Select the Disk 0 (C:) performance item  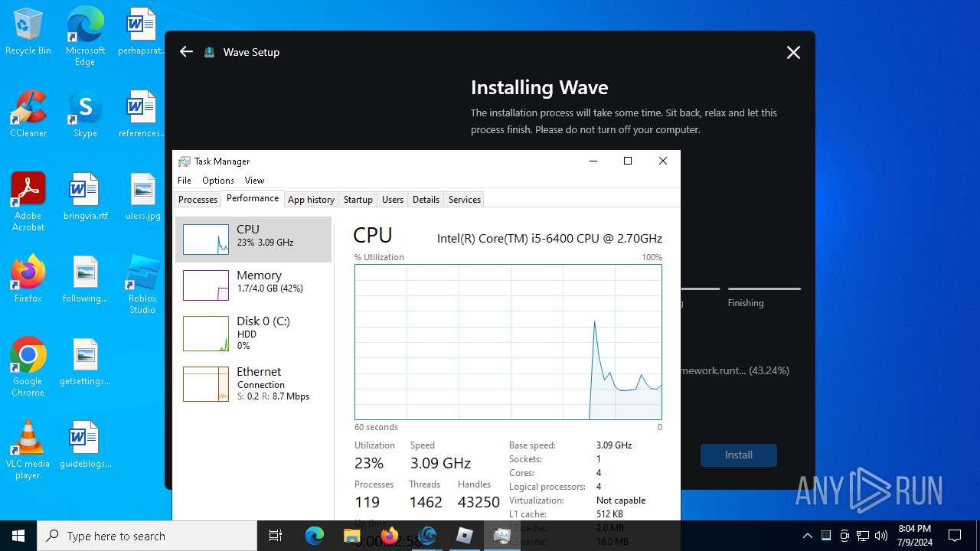click(253, 334)
